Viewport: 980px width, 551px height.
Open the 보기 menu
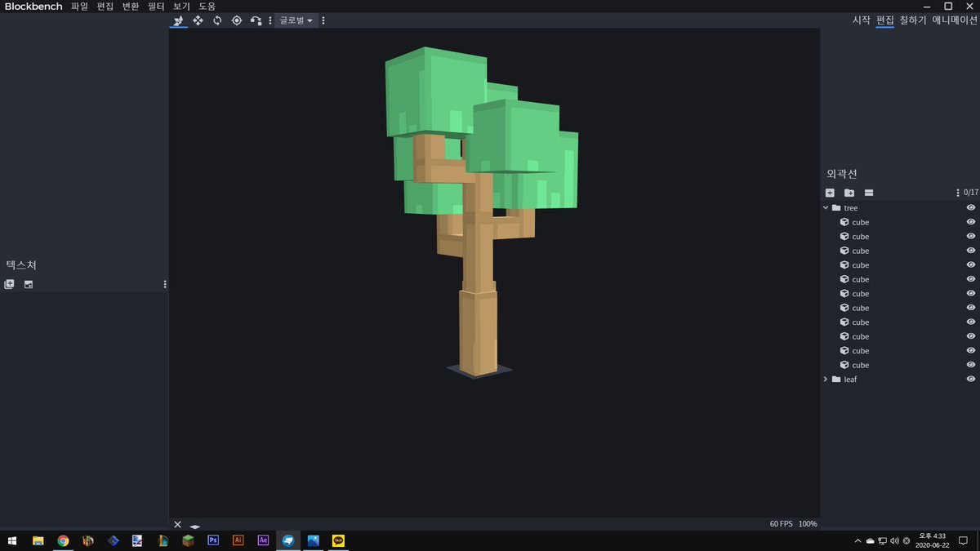tap(181, 7)
